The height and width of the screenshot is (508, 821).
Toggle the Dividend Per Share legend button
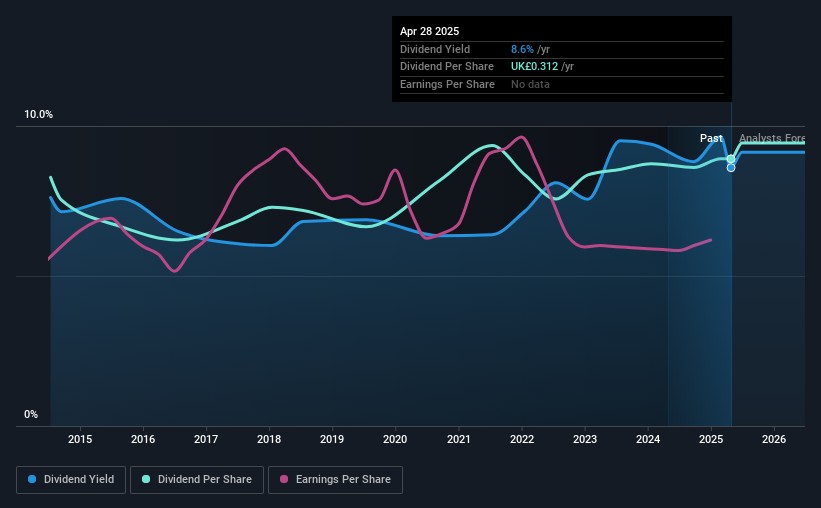[197, 480]
